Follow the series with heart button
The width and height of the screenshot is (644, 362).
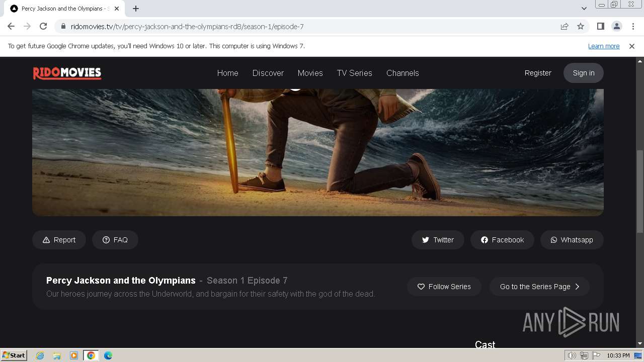click(x=444, y=287)
